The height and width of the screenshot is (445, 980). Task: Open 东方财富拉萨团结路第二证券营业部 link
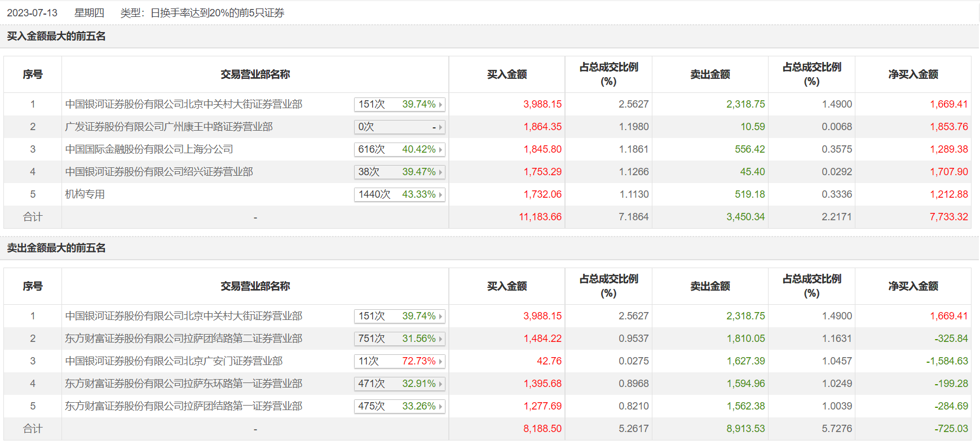coord(183,339)
